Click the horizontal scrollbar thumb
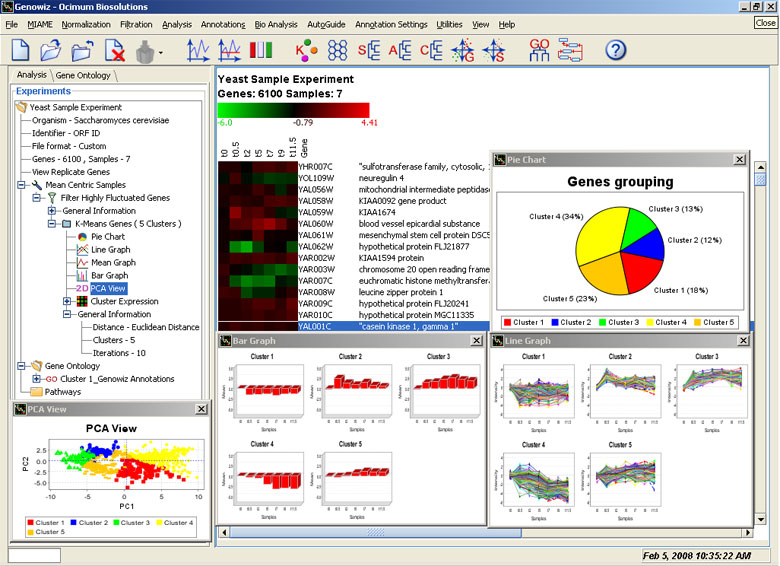The height and width of the screenshot is (566, 780). coord(376,533)
